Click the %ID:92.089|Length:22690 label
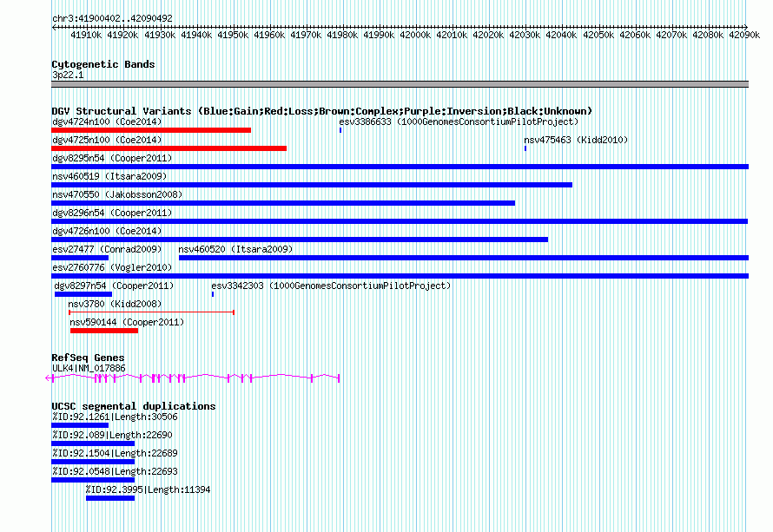773x532 pixels. pyautogui.click(x=112, y=435)
